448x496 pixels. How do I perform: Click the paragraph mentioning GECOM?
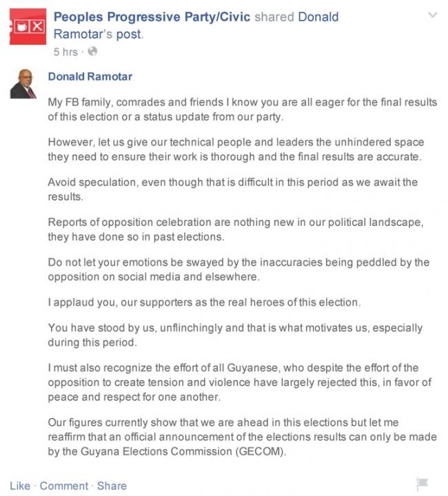point(243,437)
